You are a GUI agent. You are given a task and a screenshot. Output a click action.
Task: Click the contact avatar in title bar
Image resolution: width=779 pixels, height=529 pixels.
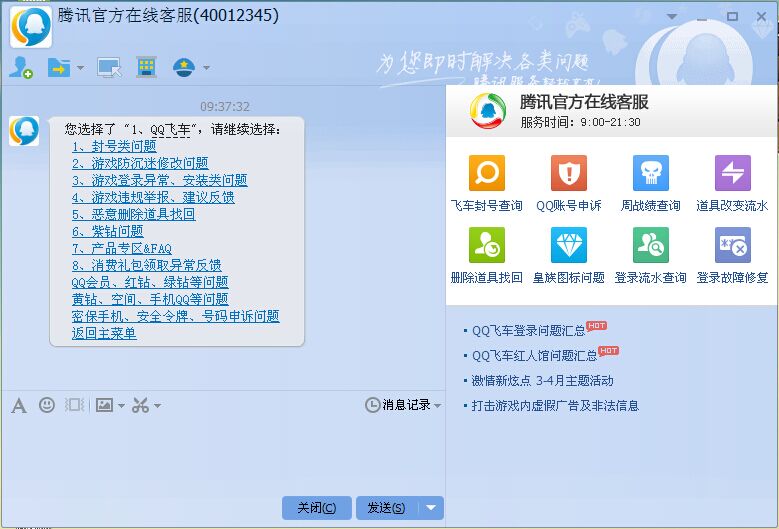31,27
